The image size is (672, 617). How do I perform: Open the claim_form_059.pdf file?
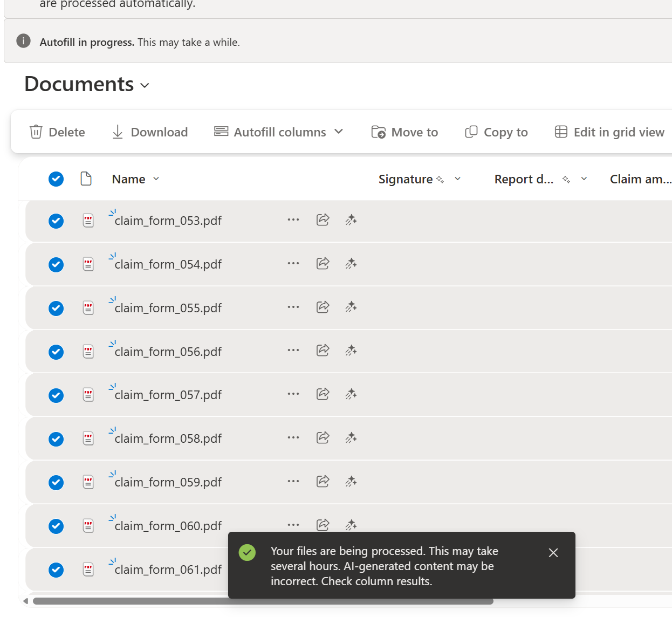coord(168,482)
